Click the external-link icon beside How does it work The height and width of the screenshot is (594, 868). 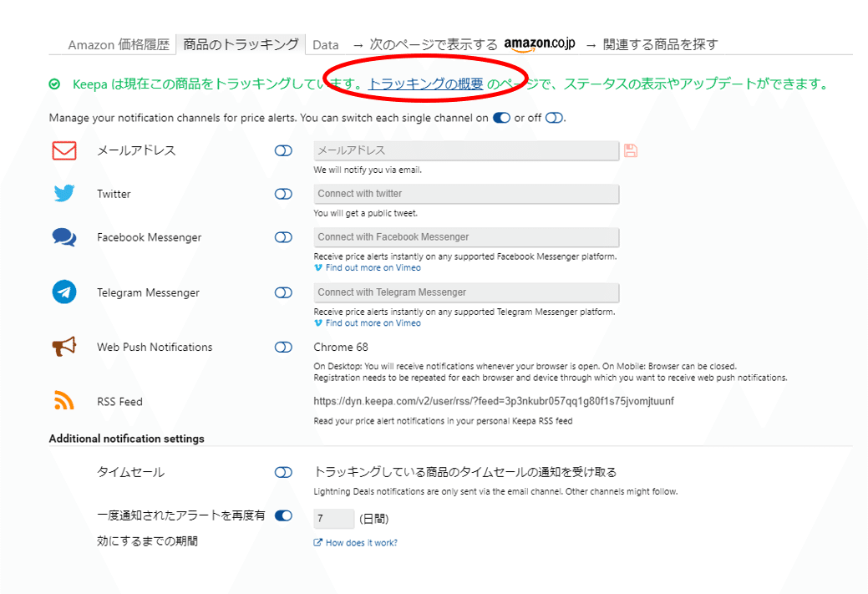pyautogui.click(x=317, y=542)
